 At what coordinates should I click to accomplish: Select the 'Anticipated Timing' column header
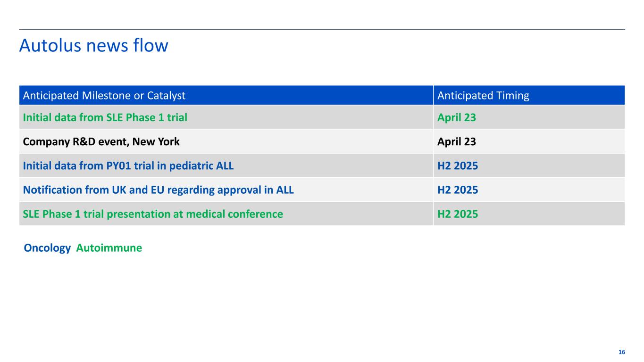483,96
